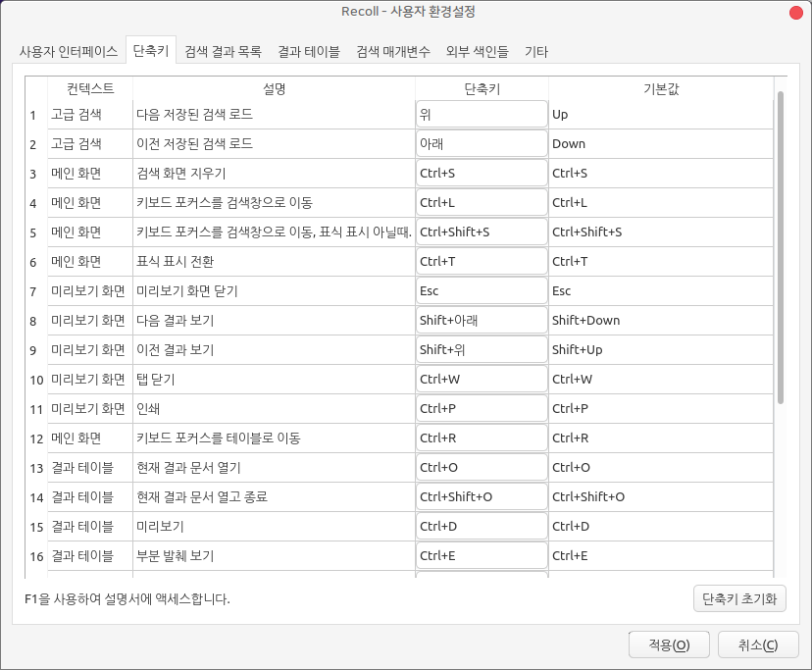Screen dimensions: 812x670
Task: Click the 취소(C) button
Action: [x=758, y=644]
